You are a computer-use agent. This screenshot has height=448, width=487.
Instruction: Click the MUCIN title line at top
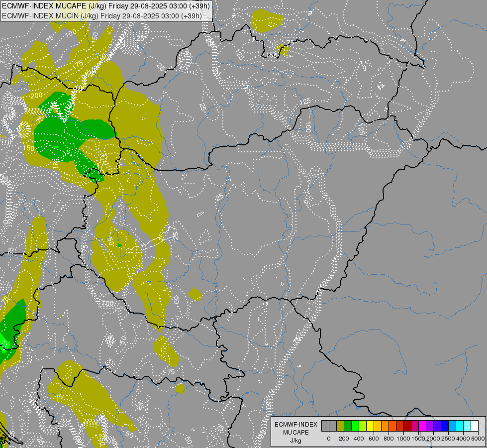[x=102, y=15]
